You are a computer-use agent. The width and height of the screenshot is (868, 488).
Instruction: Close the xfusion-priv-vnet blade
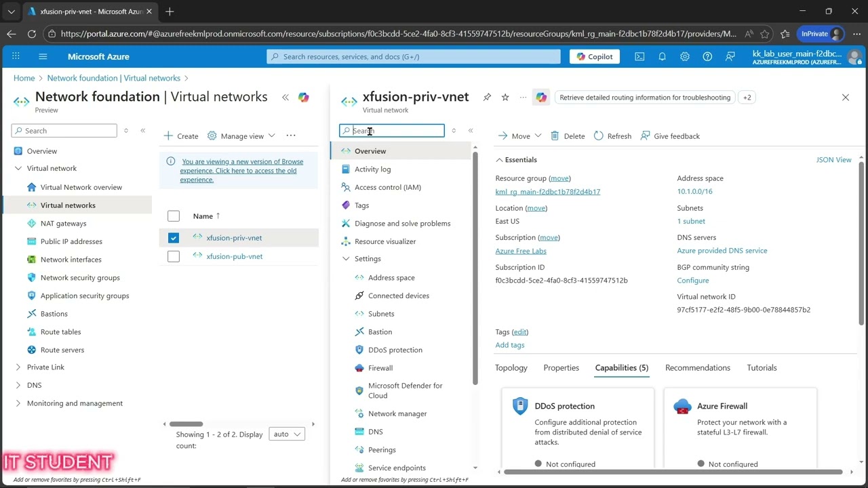pyautogui.click(x=846, y=98)
